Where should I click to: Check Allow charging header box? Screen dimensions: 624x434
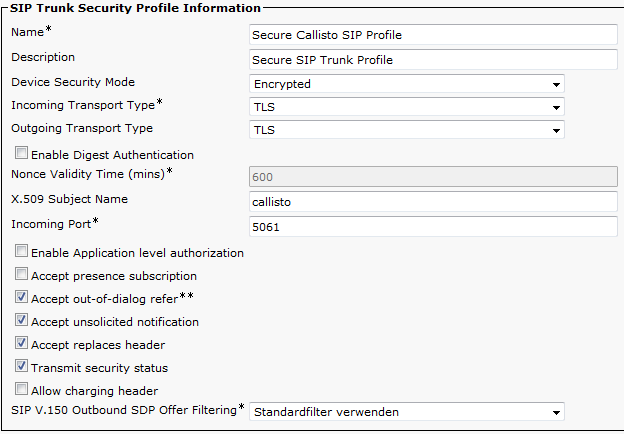(21, 389)
